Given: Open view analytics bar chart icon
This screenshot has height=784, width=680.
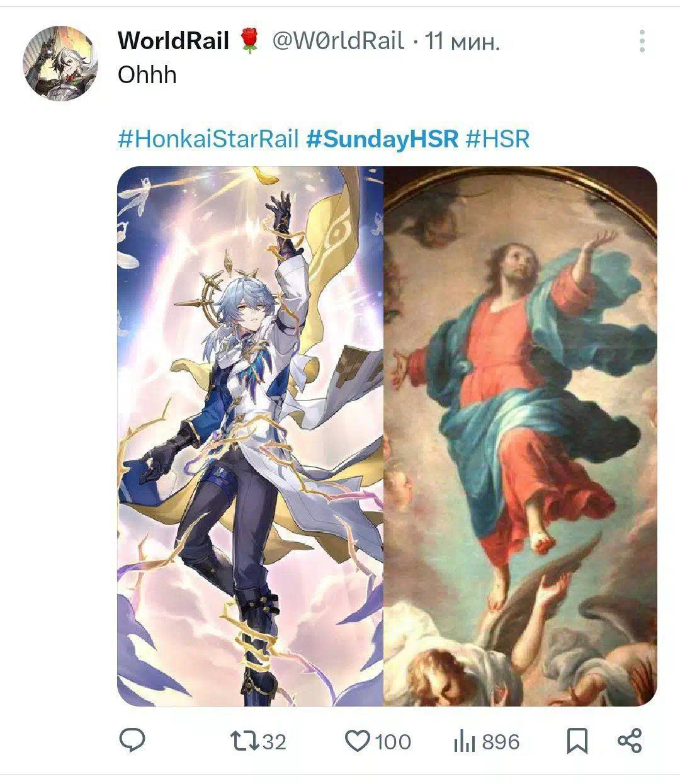Looking at the screenshot, I should [464, 741].
